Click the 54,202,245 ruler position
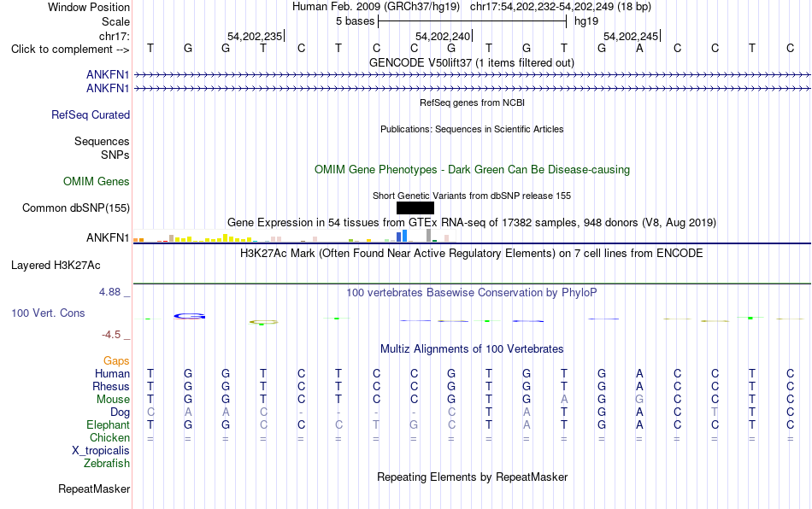 tap(631, 36)
